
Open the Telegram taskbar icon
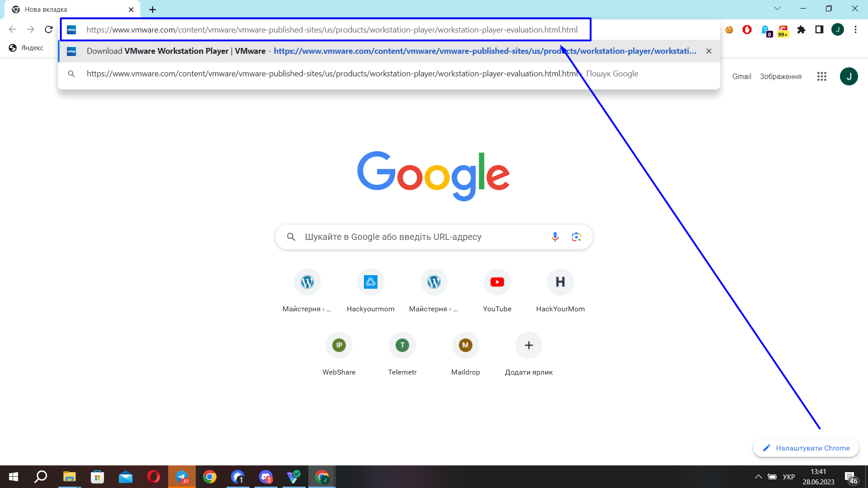[182, 477]
